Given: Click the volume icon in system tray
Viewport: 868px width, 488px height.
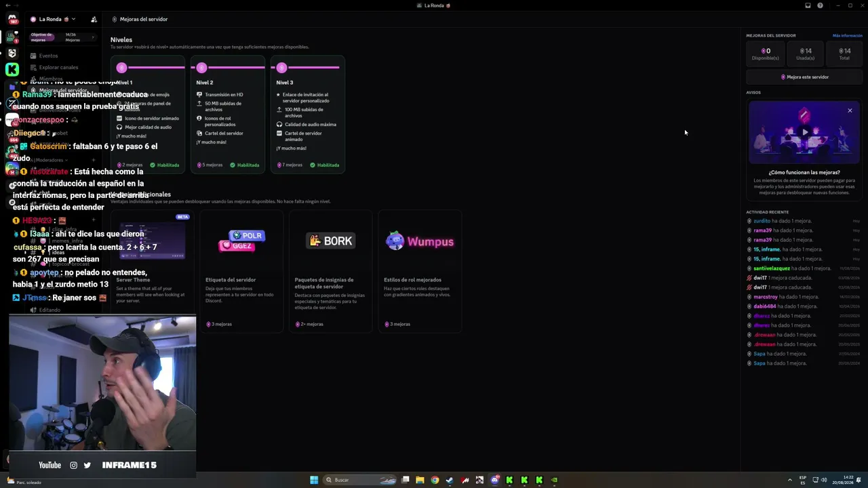Looking at the screenshot, I should [824, 480].
